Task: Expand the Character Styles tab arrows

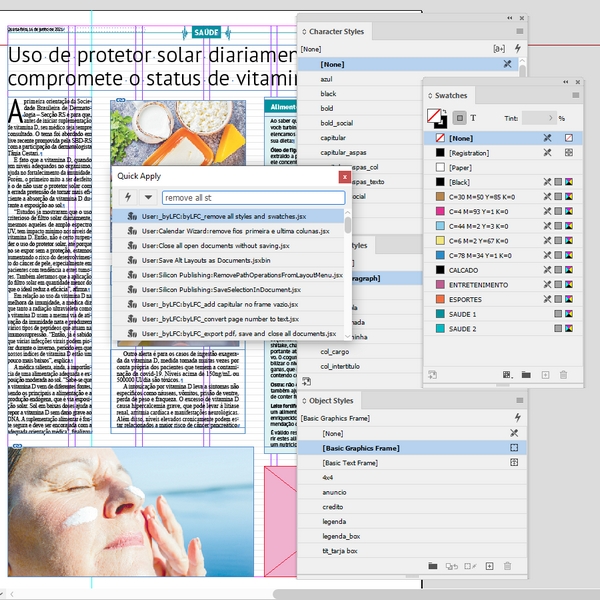Action: [304, 32]
